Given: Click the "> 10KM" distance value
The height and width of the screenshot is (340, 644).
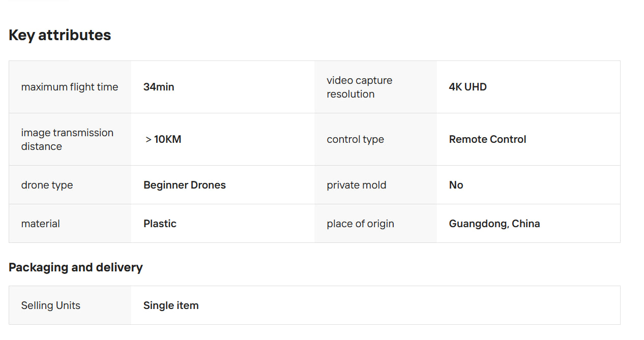Looking at the screenshot, I should (163, 139).
